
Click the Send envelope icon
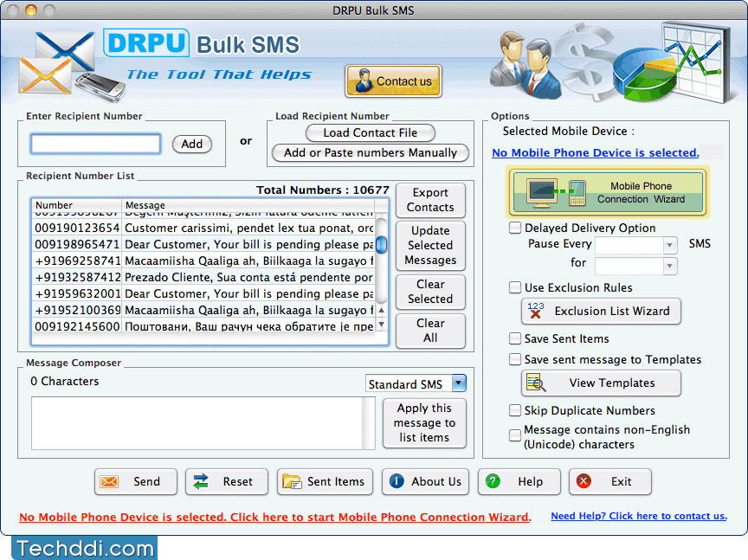[x=109, y=481]
